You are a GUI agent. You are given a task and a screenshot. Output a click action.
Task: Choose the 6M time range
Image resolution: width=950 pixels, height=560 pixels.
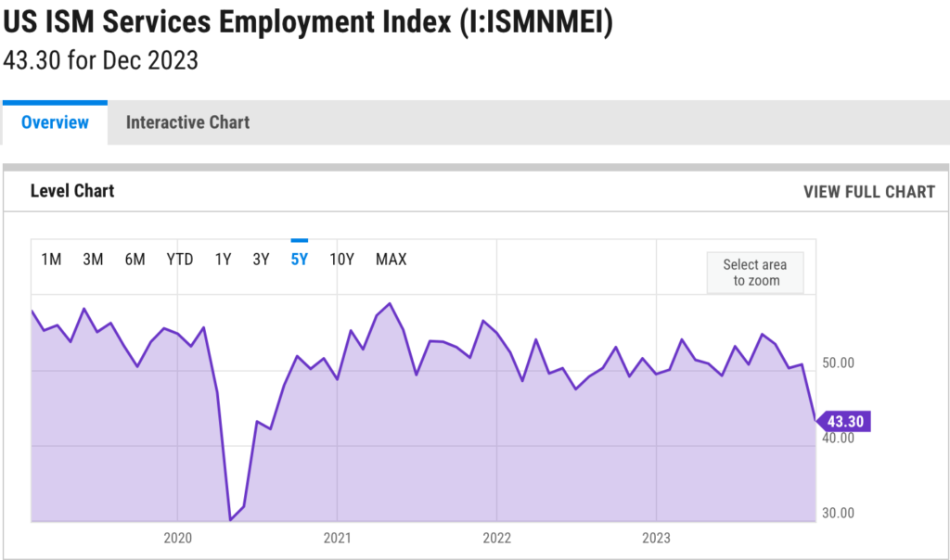click(x=135, y=260)
